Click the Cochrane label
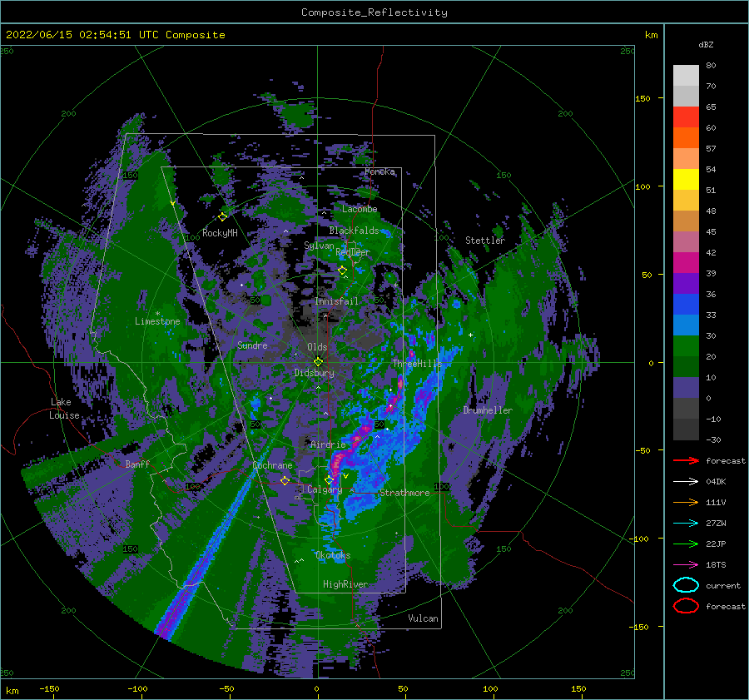This screenshot has width=749, height=700. coord(272,465)
